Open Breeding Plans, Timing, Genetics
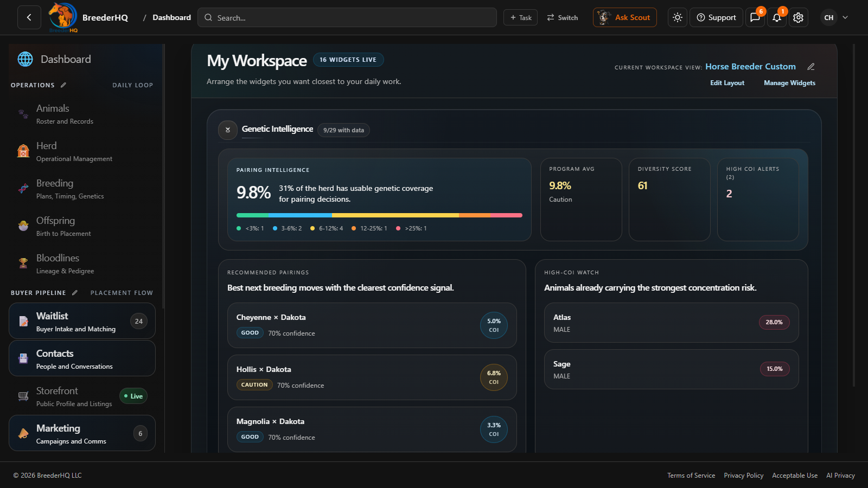 coord(82,189)
